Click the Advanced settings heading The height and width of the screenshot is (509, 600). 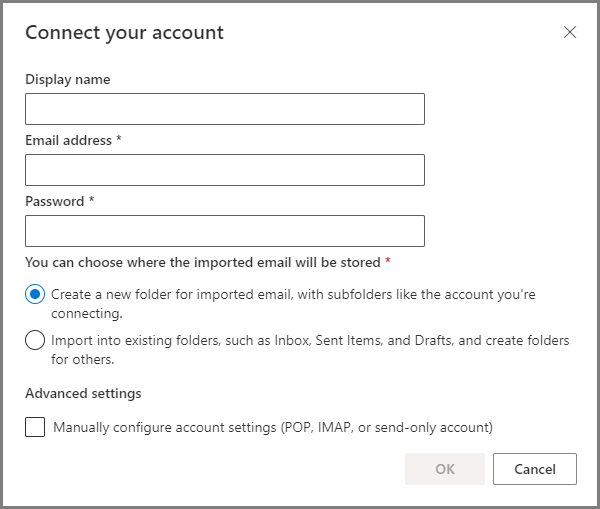click(83, 393)
